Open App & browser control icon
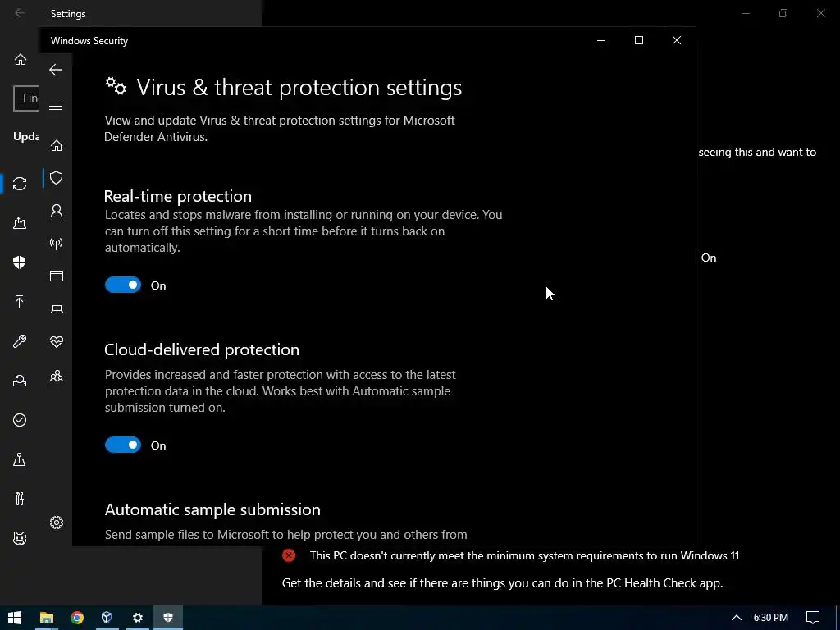Screen dimensions: 840x630 (57, 276)
